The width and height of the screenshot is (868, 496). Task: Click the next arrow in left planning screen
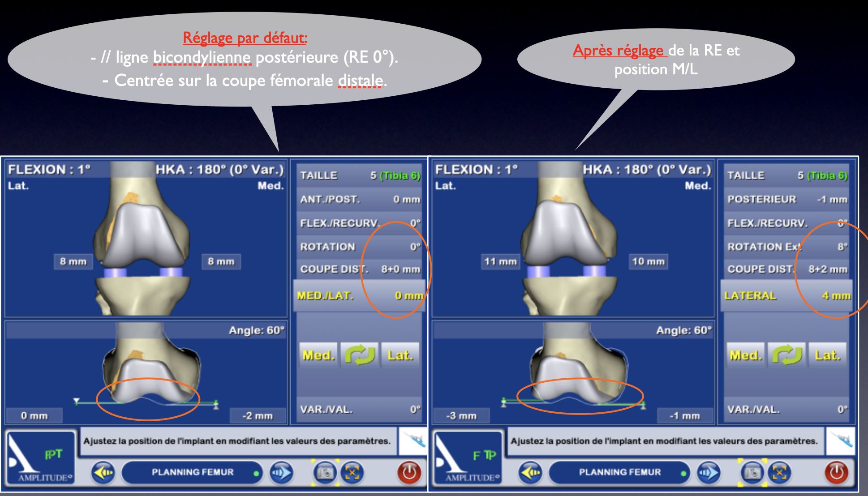[281, 473]
